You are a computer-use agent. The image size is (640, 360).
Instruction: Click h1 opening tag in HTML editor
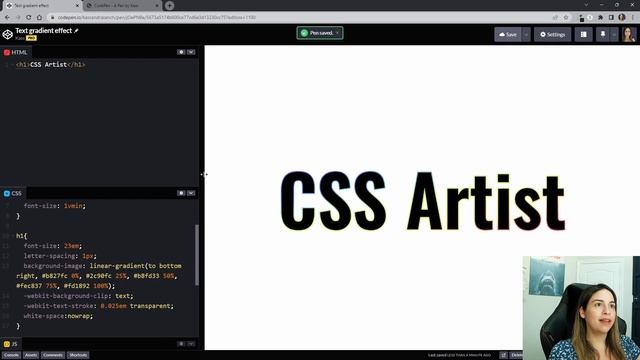(x=23, y=64)
